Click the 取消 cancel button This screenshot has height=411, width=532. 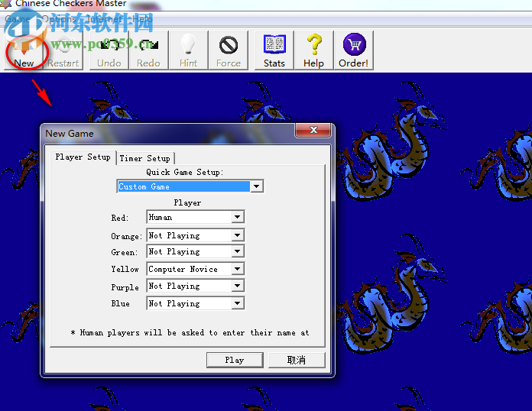(x=297, y=360)
